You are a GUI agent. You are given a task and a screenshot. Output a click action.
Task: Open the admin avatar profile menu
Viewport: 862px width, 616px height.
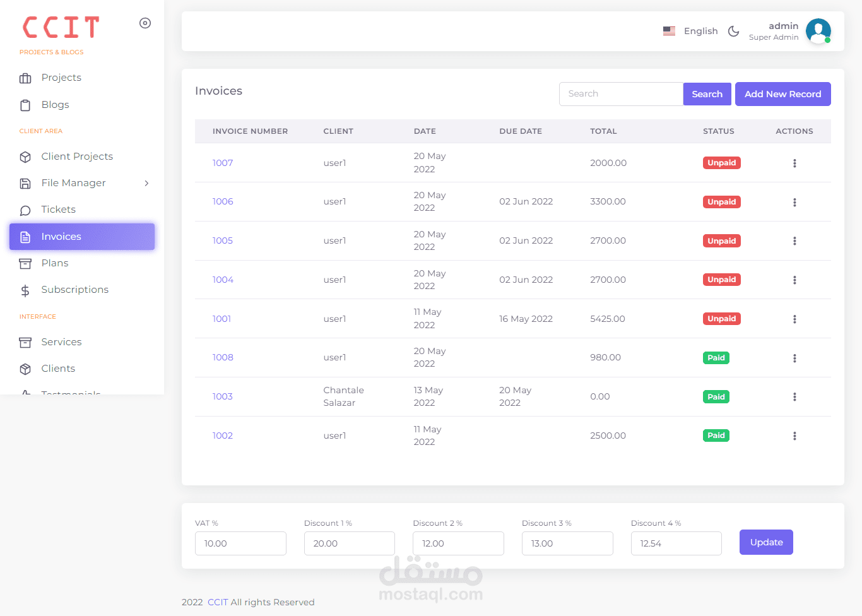click(x=818, y=31)
